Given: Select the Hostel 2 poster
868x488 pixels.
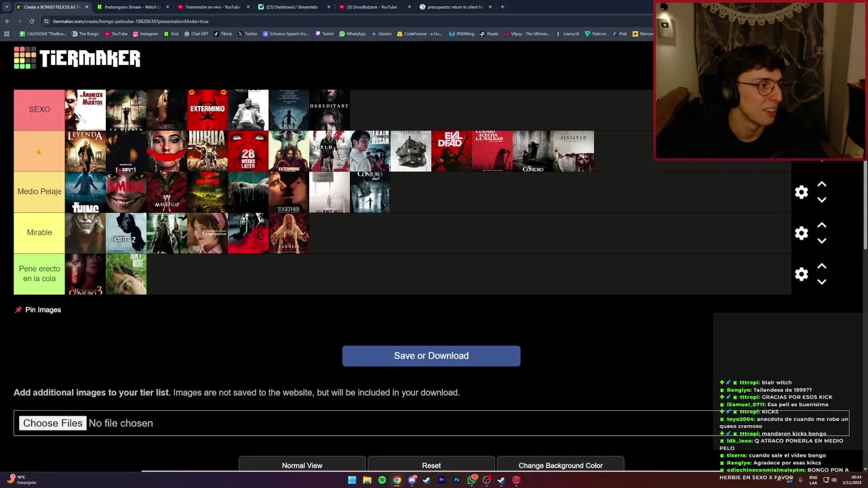Looking at the screenshot, I should [126, 233].
